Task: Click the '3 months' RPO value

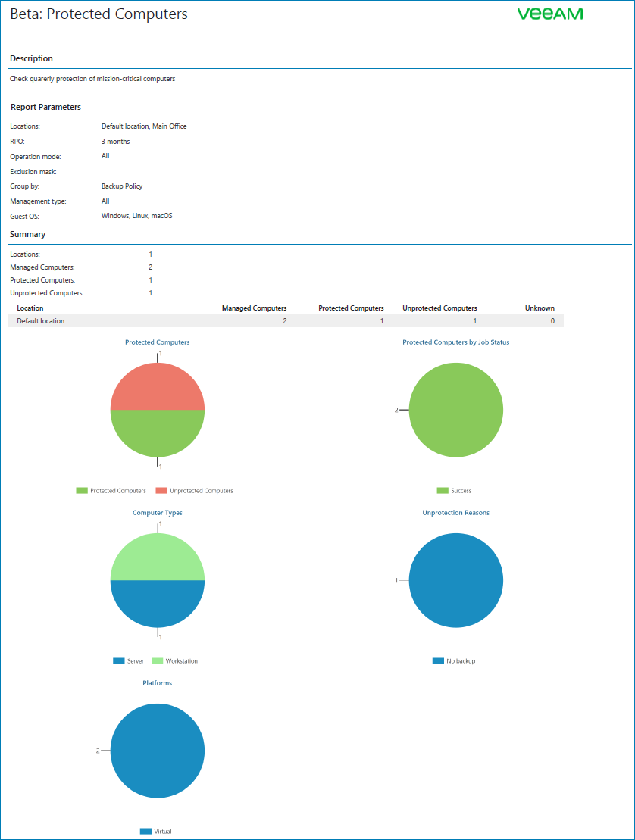Action: (x=116, y=142)
